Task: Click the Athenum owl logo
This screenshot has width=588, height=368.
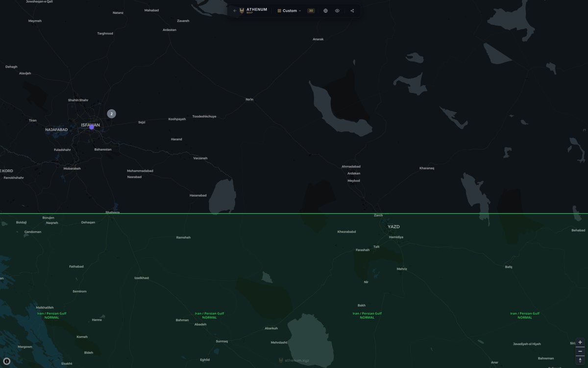Action: point(242,11)
